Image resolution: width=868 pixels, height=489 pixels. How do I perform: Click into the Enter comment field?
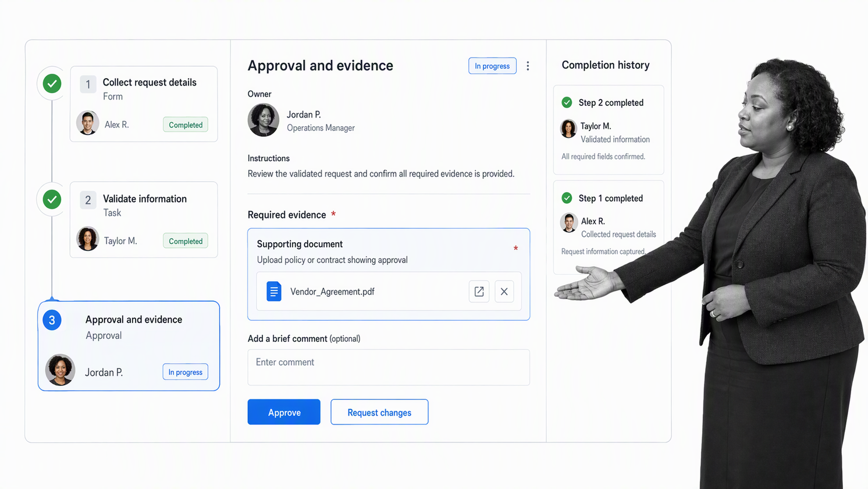click(x=389, y=367)
